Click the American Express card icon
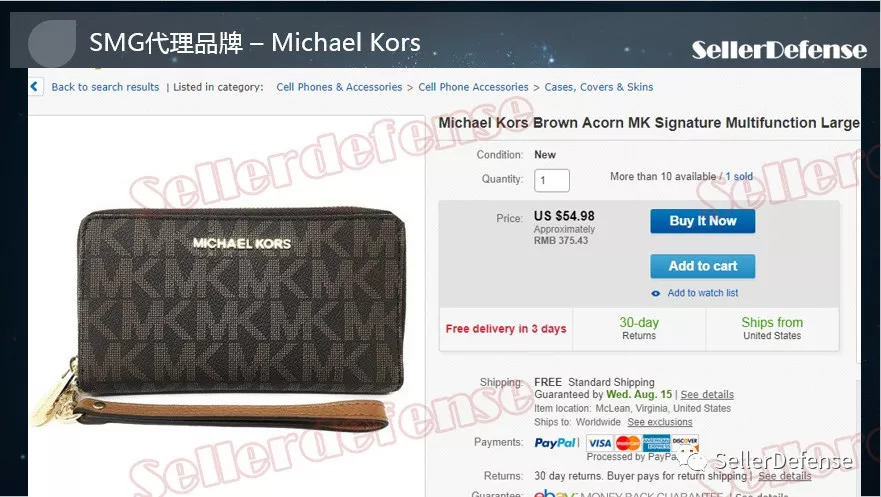881x497 pixels. [656, 443]
